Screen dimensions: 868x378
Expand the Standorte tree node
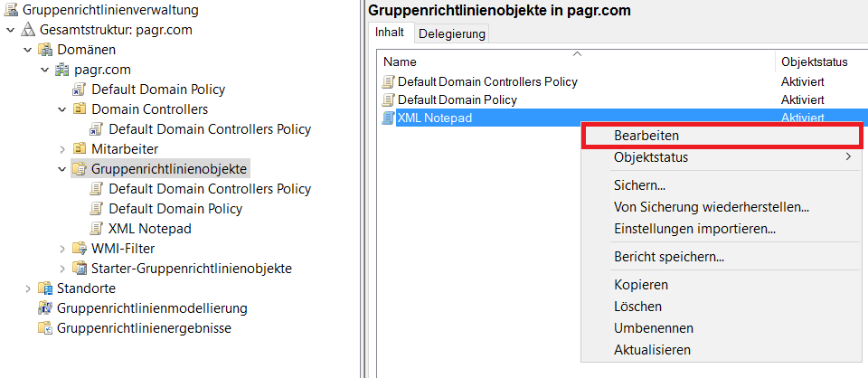point(28,288)
